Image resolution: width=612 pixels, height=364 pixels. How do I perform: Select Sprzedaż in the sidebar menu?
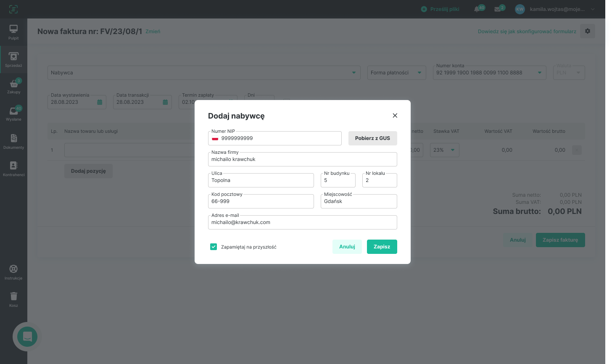[x=13, y=59]
